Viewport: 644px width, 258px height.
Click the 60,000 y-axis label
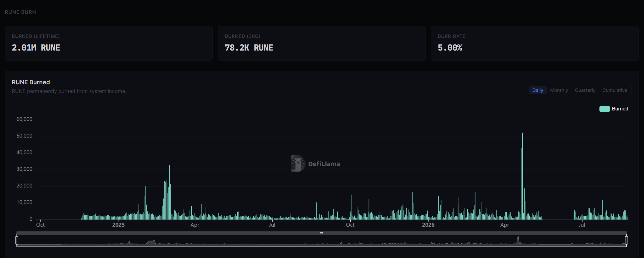[x=24, y=119]
